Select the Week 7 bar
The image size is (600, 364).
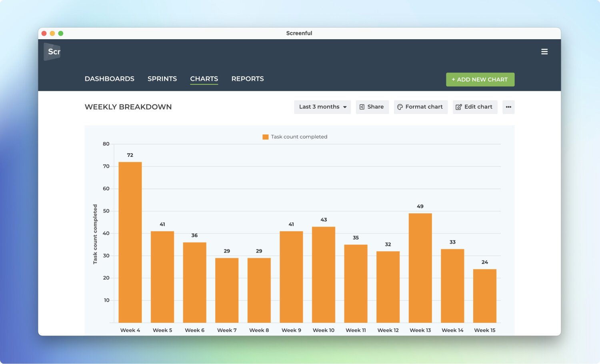227,290
